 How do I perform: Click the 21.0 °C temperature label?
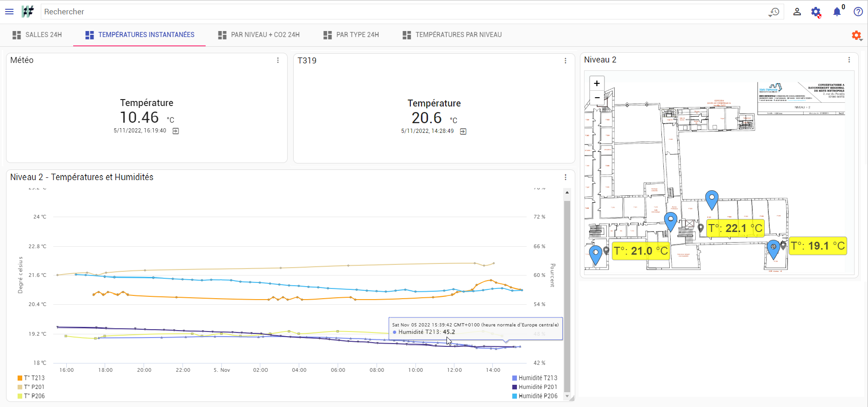[641, 251]
